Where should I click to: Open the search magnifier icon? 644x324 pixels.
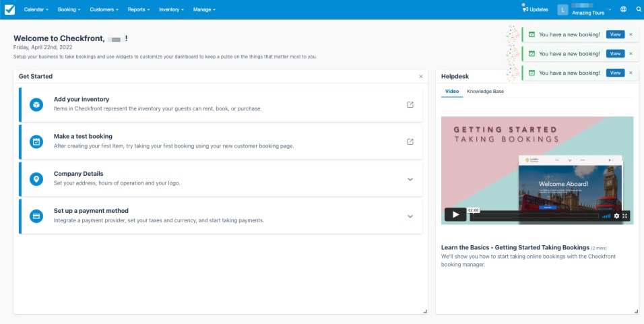638,9
